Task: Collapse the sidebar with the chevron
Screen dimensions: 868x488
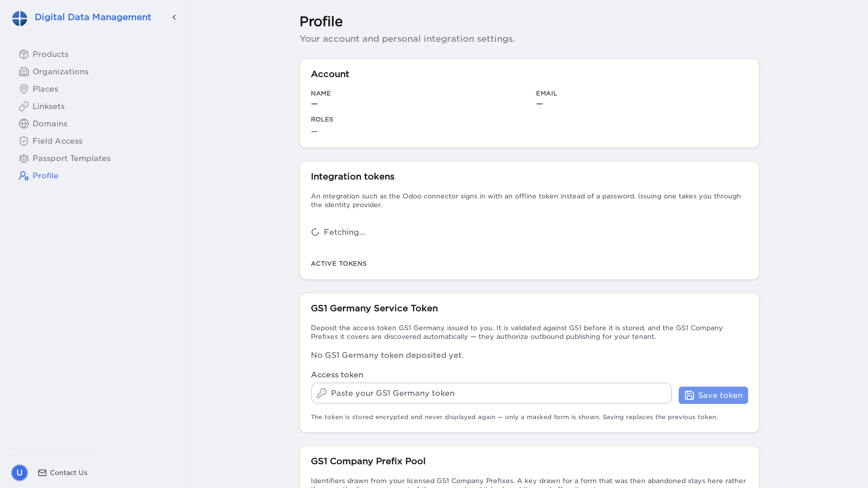Action: click(x=174, y=17)
